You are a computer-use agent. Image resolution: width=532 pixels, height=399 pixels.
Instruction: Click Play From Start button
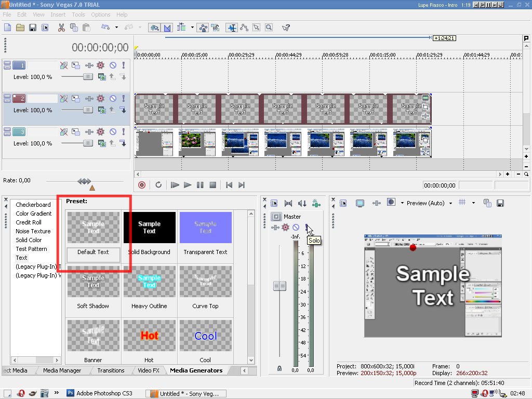click(x=175, y=185)
